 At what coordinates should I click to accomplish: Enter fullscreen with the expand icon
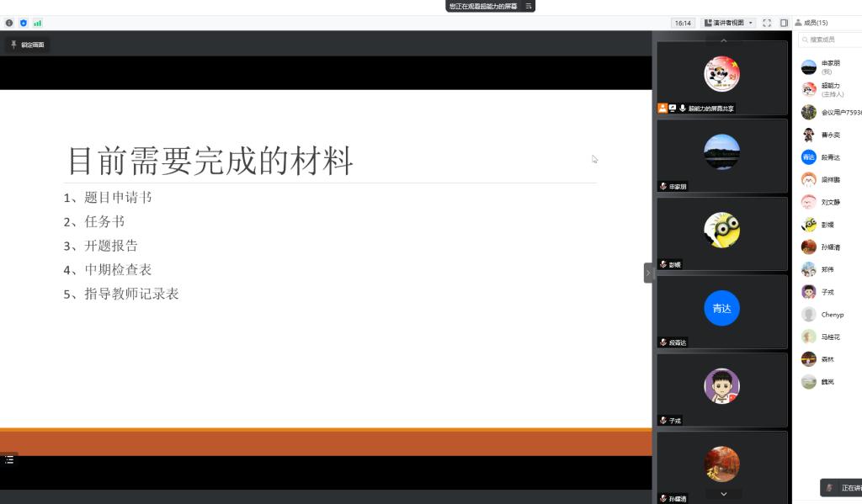point(767,23)
